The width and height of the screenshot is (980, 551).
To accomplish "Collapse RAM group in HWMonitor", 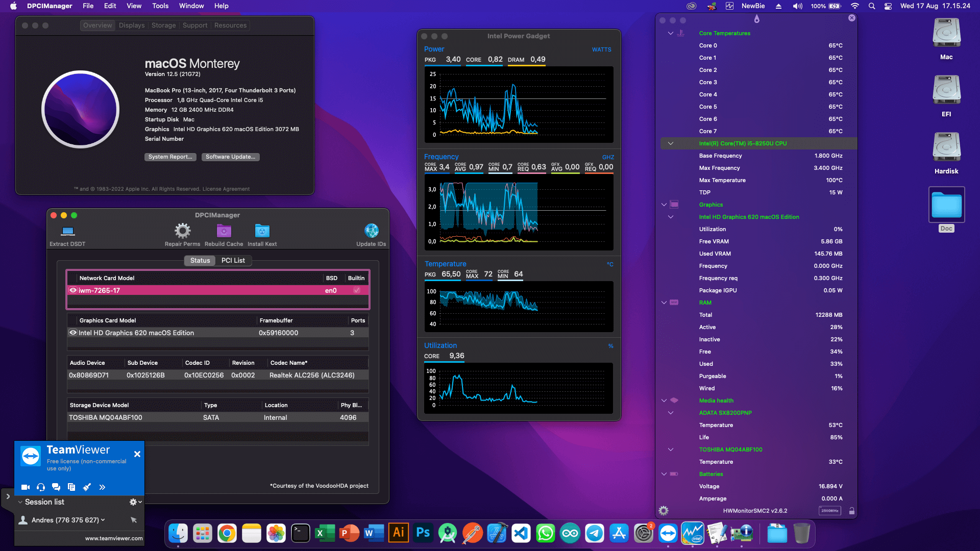I will tap(664, 303).
